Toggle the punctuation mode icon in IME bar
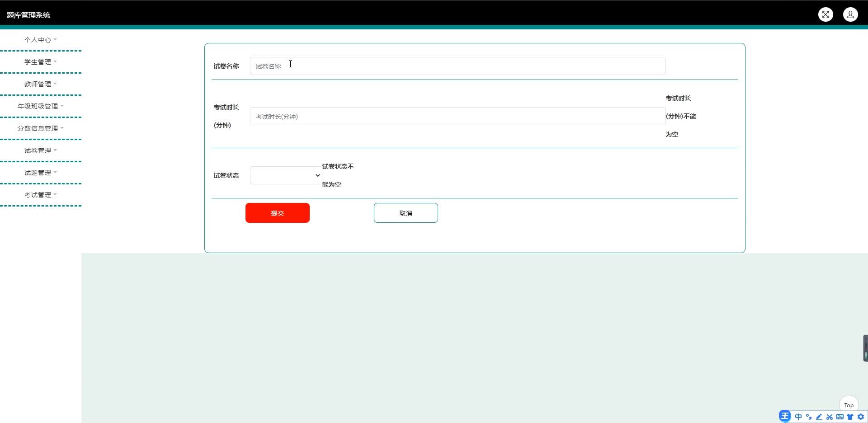 point(809,417)
